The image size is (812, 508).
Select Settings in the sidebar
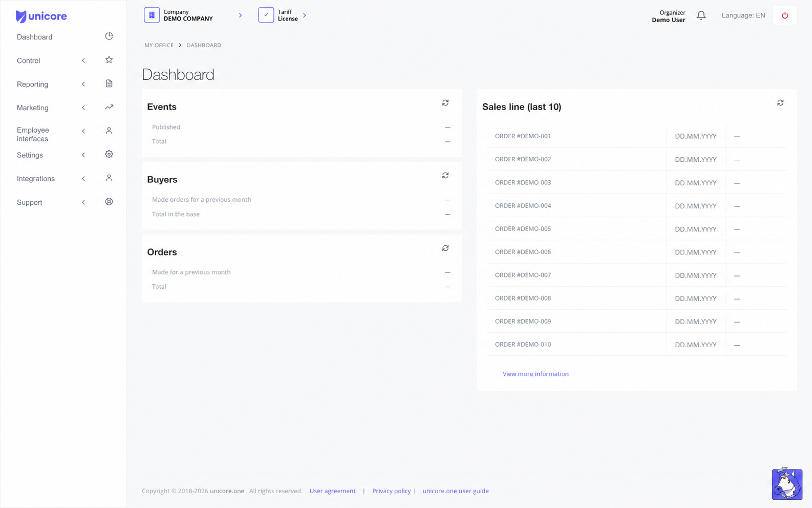pos(30,155)
